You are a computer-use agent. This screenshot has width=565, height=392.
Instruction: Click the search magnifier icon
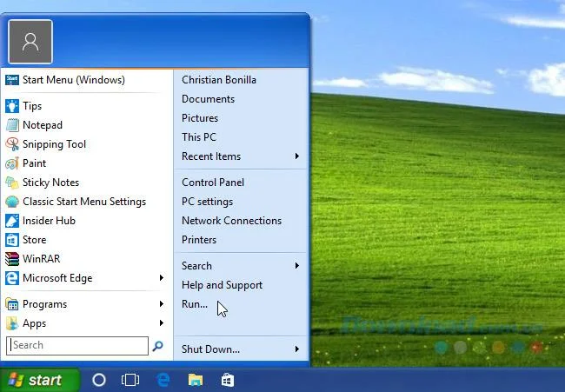[157, 346]
